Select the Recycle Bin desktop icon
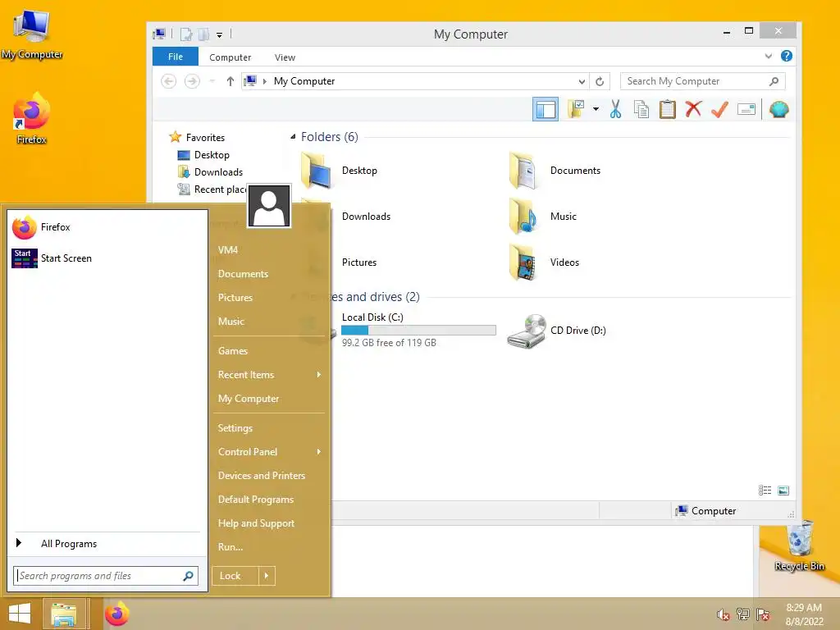The width and height of the screenshot is (840, 630). point(799,546)
